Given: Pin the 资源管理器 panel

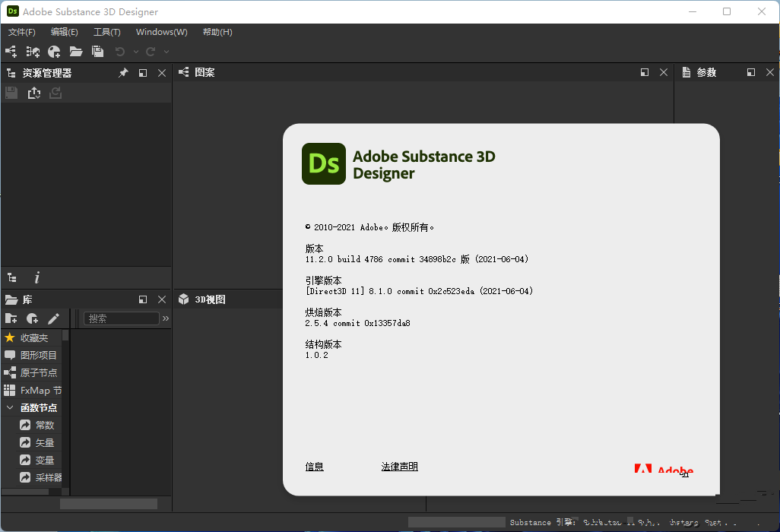Looking at the screenshot, I should point(123,73).
